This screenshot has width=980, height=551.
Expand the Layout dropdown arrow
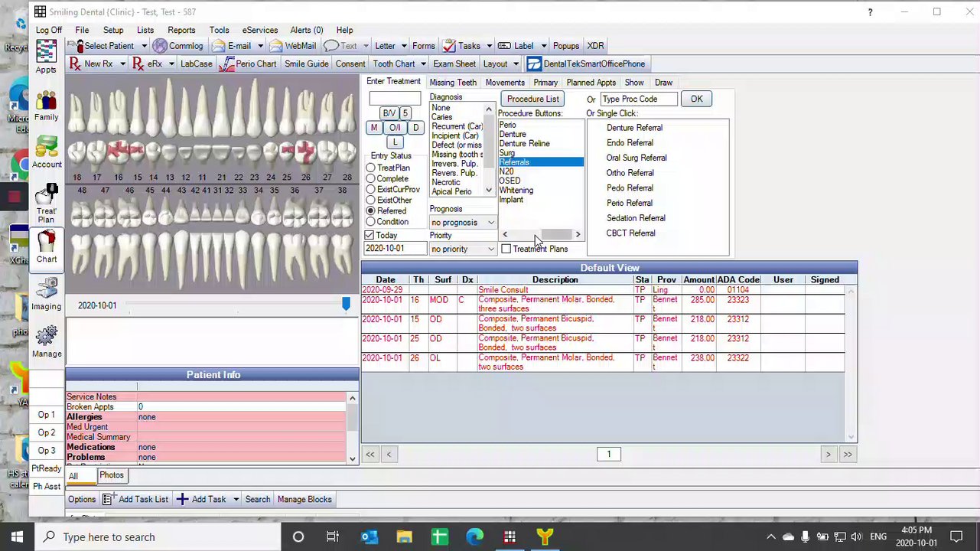(x=516, y=64)
